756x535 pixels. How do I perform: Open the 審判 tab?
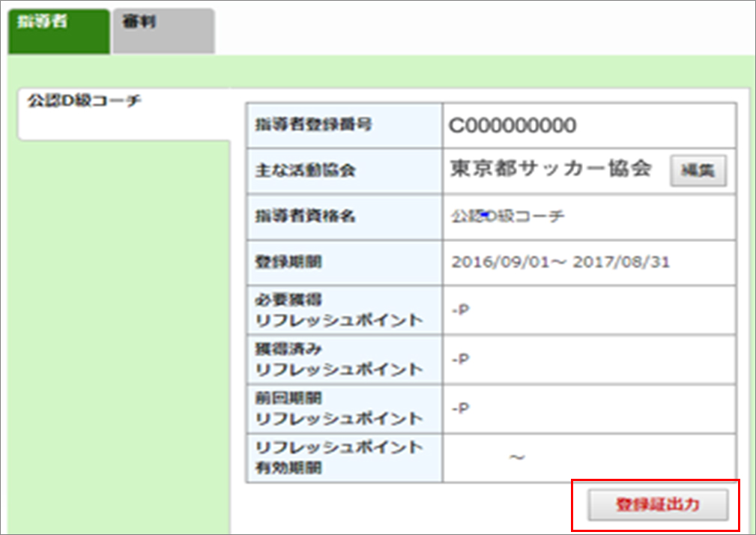pos(163,31)
